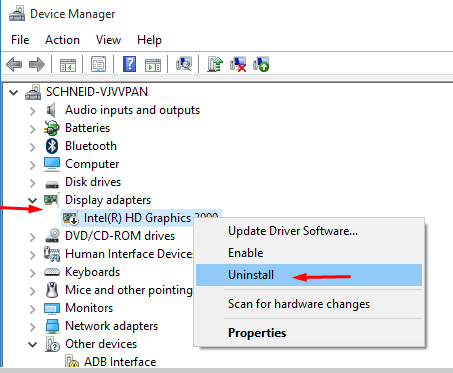The width and height of the screenshot is (453, 373).
Task: Click the SCHNEID-VJVVPAN computer icon
Action: (33, 92)
